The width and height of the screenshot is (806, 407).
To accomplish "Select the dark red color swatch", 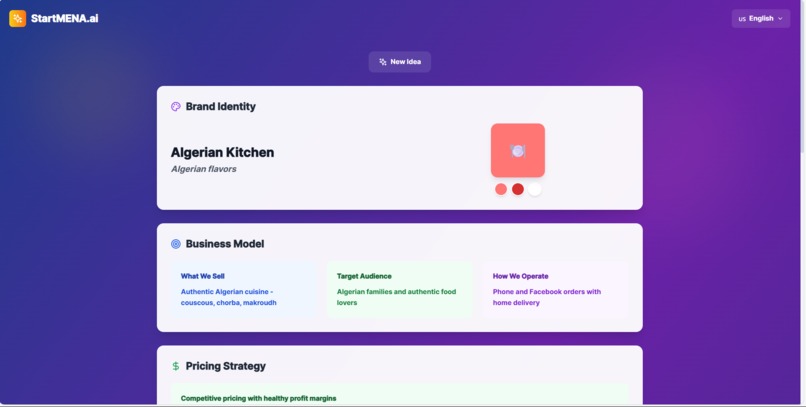I will click(518, 189).
